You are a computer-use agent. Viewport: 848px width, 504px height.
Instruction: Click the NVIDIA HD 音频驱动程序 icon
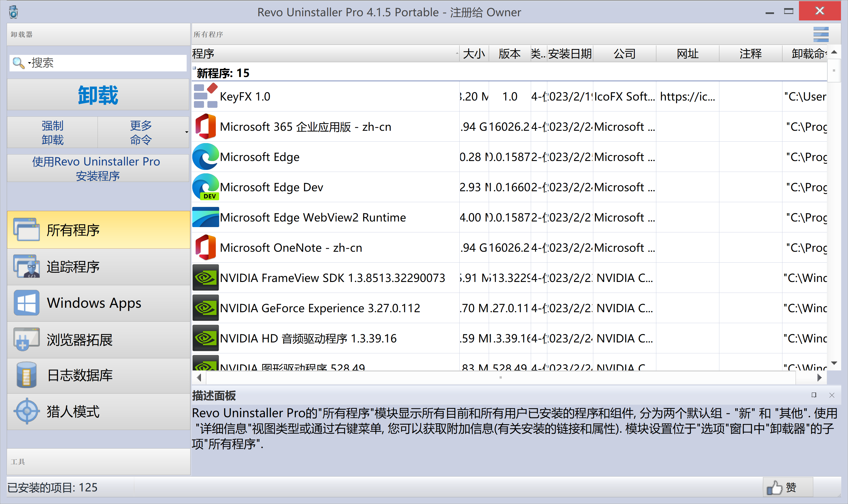click(206, 338)
